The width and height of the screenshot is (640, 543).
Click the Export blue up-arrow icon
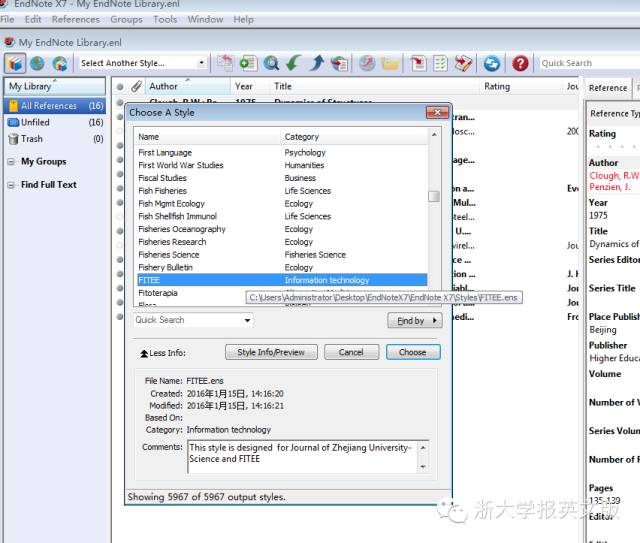coord(316,63)
